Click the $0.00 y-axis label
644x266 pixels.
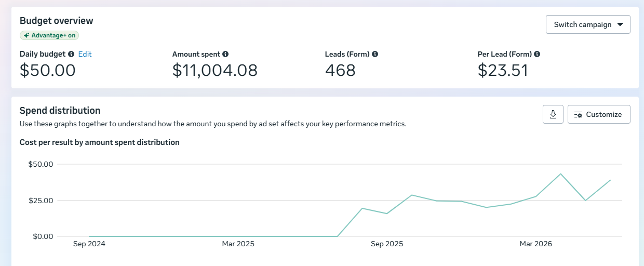click(43, 236)
